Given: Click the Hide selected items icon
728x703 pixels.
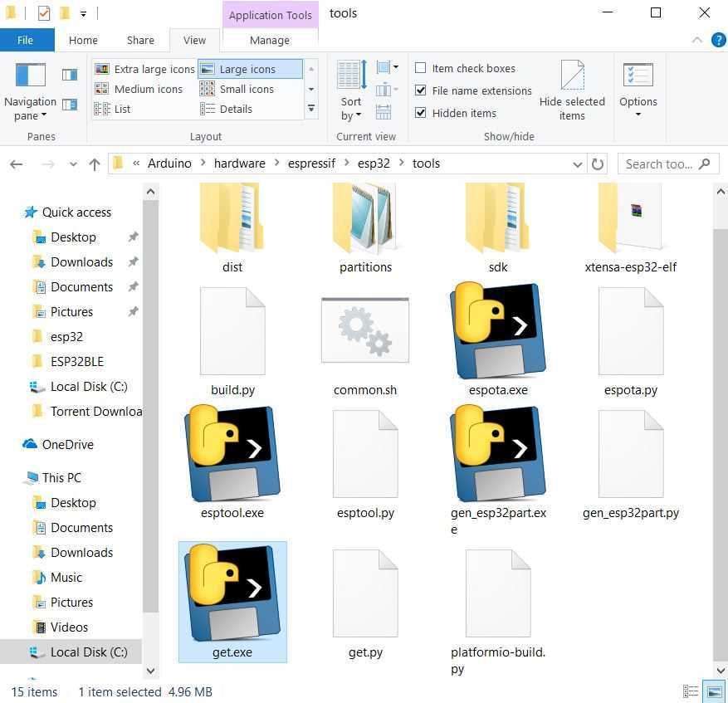Looking at the screenshot, I should click(572, 91).
